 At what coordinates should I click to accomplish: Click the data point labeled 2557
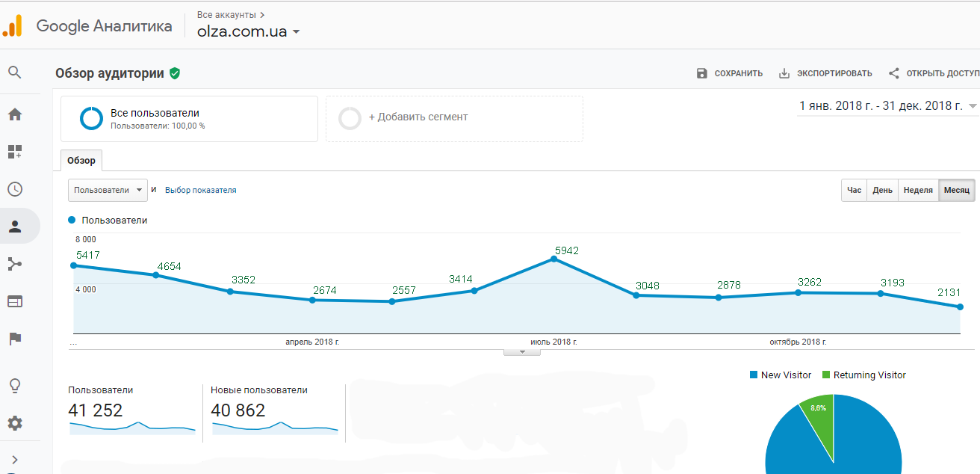[x=391, y=301]
